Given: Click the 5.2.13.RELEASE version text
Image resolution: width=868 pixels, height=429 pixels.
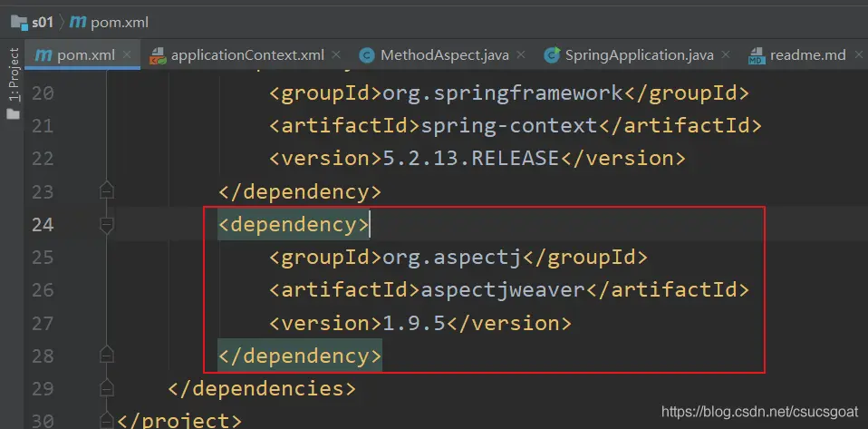Looking at the screenshot, I should (471, 159).
